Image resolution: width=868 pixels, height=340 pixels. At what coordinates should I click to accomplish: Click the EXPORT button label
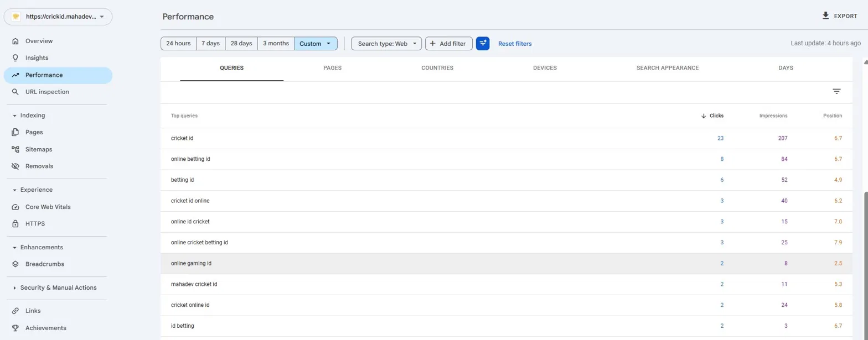[x=845, y=17]
